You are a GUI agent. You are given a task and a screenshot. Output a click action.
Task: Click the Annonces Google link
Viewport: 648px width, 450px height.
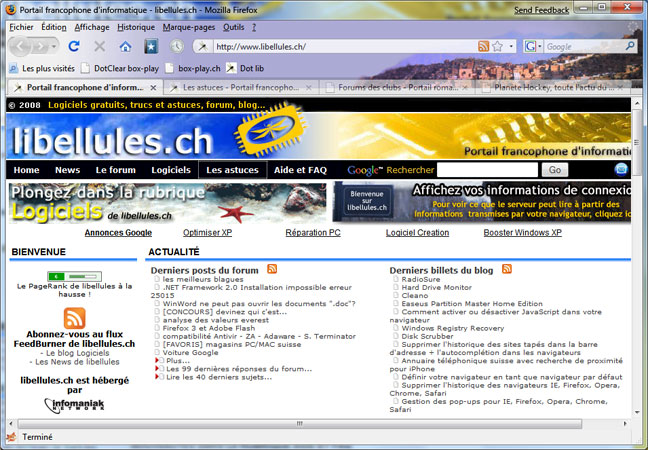(x=118, y=233)
